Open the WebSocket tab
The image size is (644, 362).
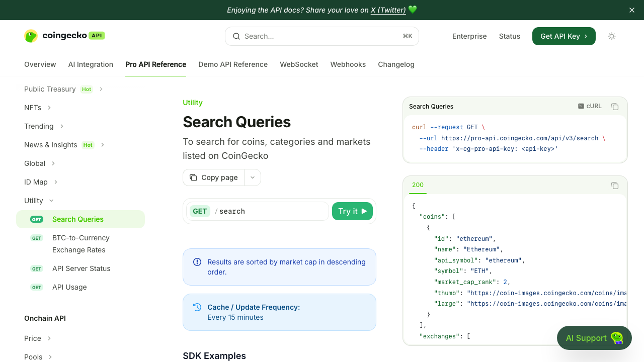(x=299, y=64)
